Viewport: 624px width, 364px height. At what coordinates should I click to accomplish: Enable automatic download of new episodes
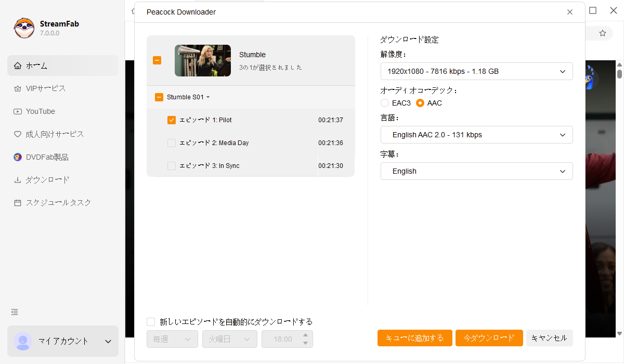[151, 322]
